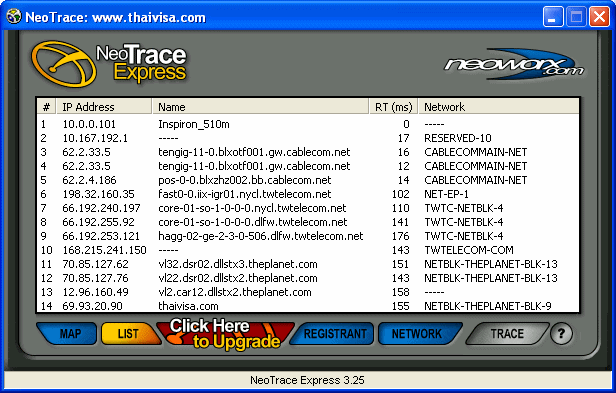Select IP address 12.96.160.49
The image size is (616, 393).
(95, 292)
